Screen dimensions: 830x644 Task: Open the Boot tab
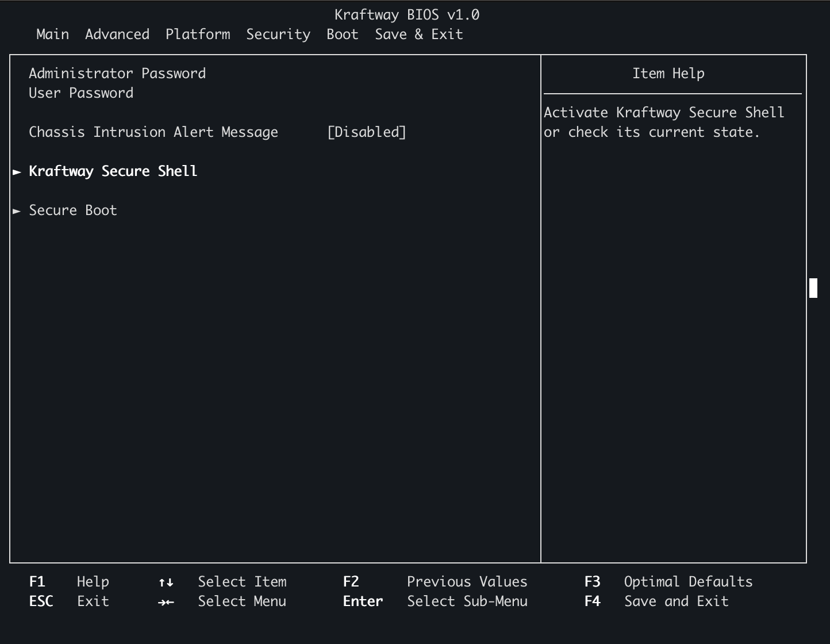coord(343,34)
